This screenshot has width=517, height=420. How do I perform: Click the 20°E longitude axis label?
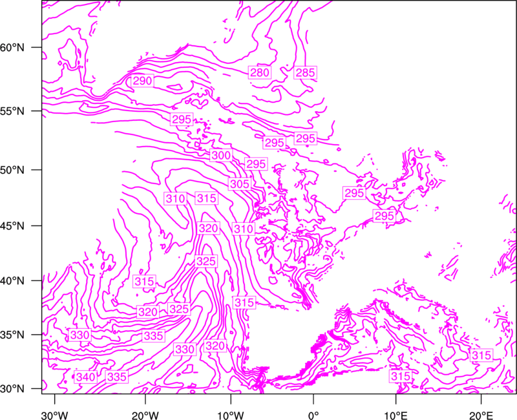(x=481, y=415)
